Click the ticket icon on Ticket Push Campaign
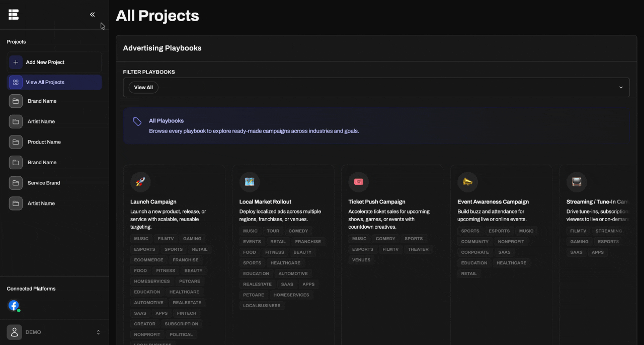This screenshot has width=644, height=345. [x=359, y=182]
